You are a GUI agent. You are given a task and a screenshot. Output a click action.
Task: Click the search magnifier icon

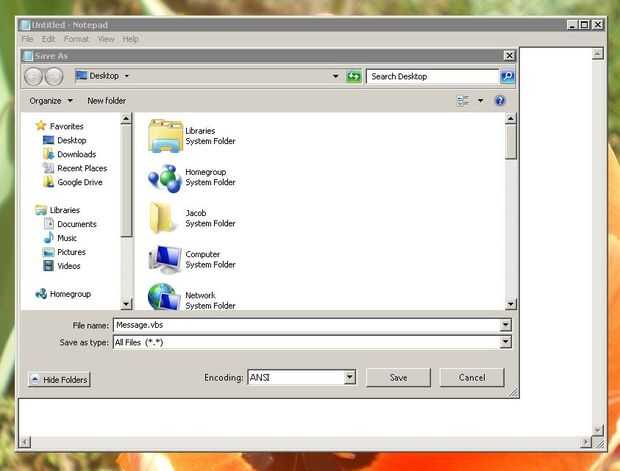pyautogui.click(x=507, y=76)
